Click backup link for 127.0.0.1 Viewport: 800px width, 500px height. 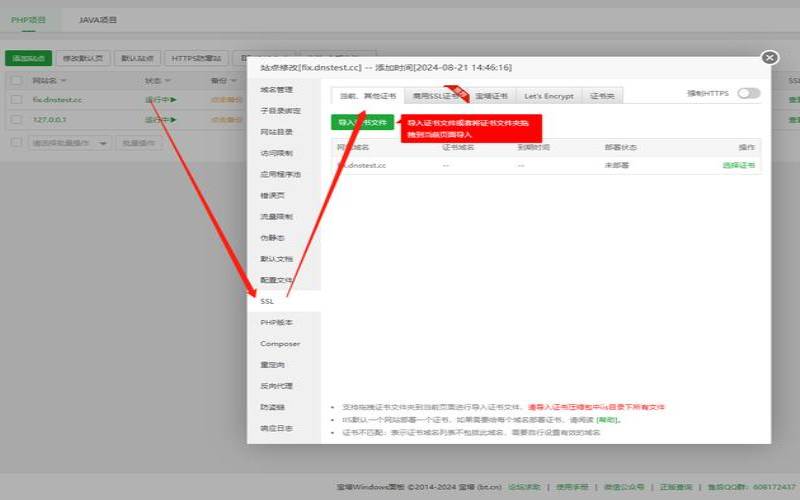(227, 119)
